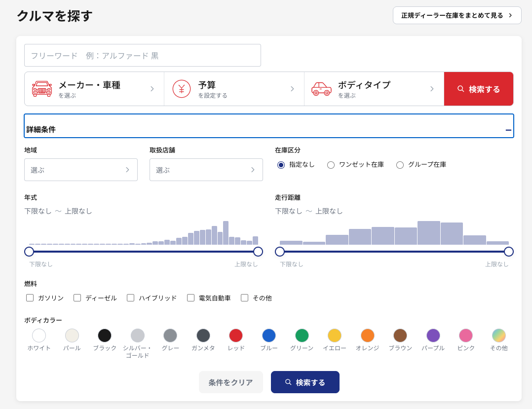Enable the 電気自動車 fuel checkbox

click(x=190, y=298)
